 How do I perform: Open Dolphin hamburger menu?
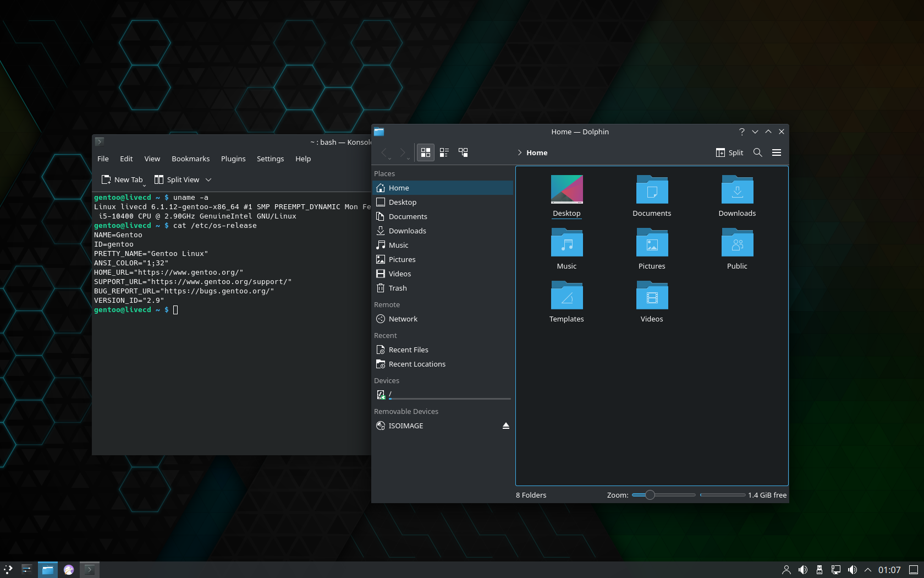click(x=777, y=152)
